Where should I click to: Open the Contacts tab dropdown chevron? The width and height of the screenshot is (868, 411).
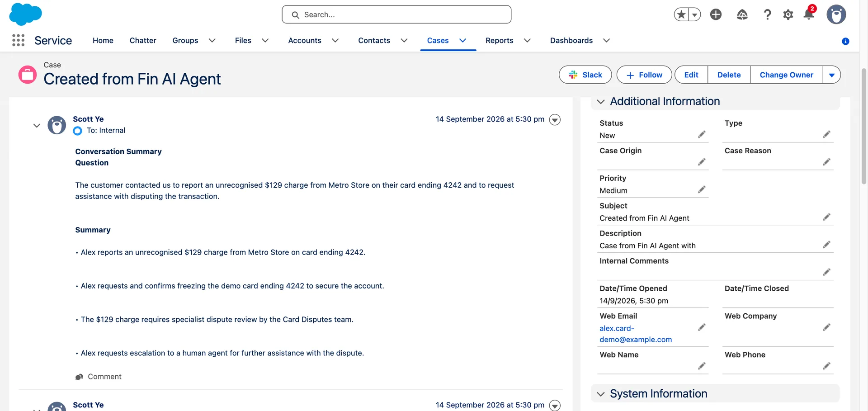404,41
